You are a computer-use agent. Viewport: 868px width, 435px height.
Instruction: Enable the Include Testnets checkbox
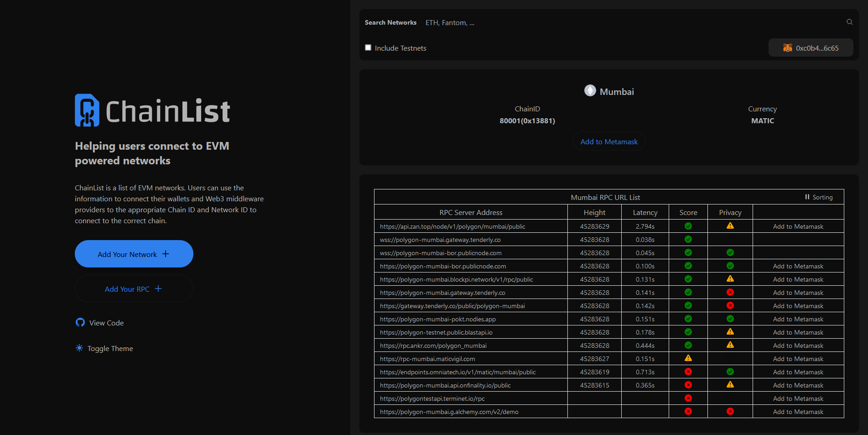point(368,47)
